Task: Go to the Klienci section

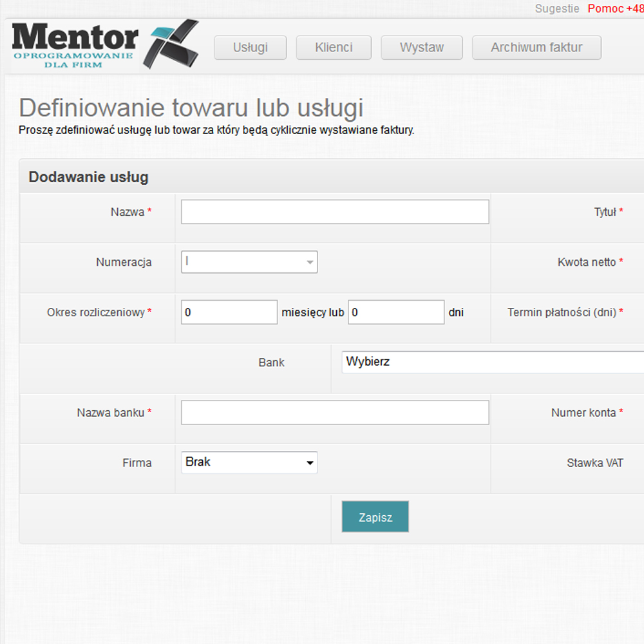Action: (334, 48)
